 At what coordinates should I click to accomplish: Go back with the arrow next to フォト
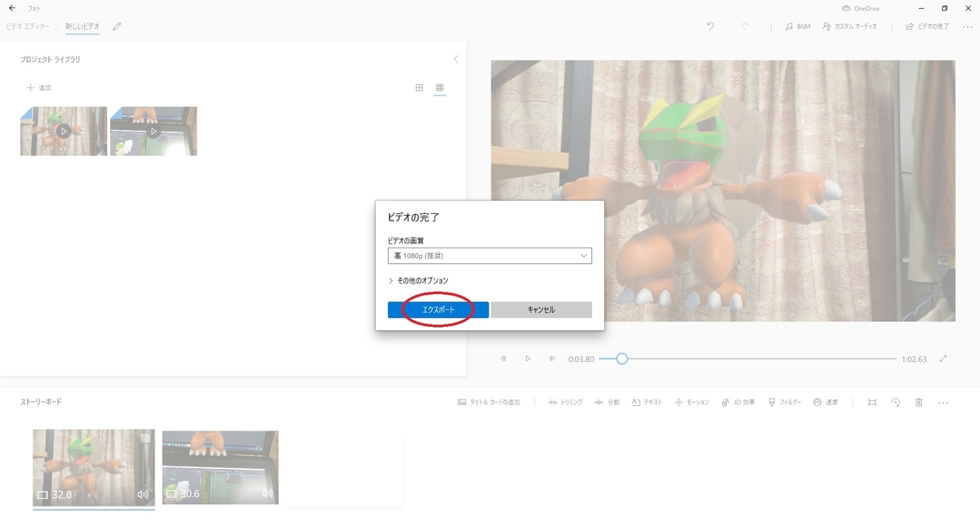[11, 8]
